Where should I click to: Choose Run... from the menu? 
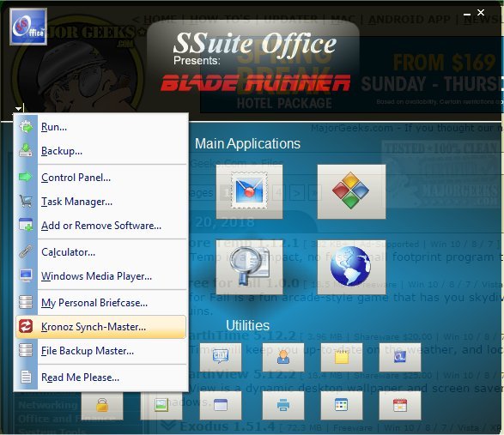coord(100,127)
